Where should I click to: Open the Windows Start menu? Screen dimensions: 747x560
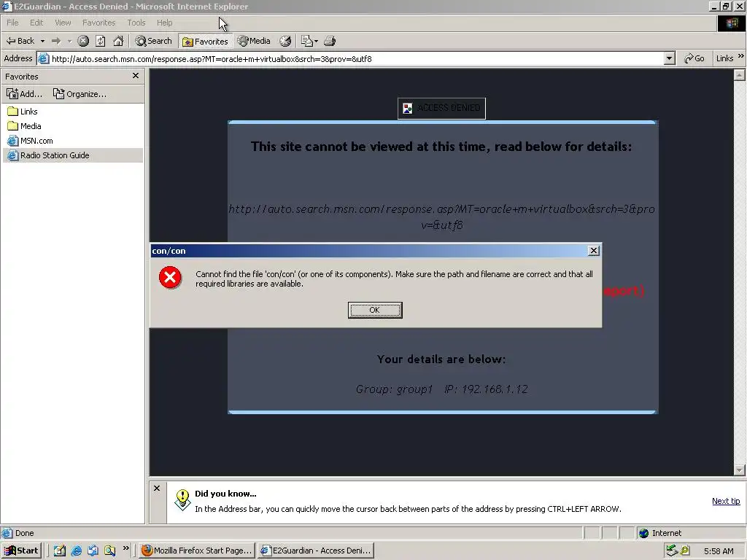click(x=21, y=551)
